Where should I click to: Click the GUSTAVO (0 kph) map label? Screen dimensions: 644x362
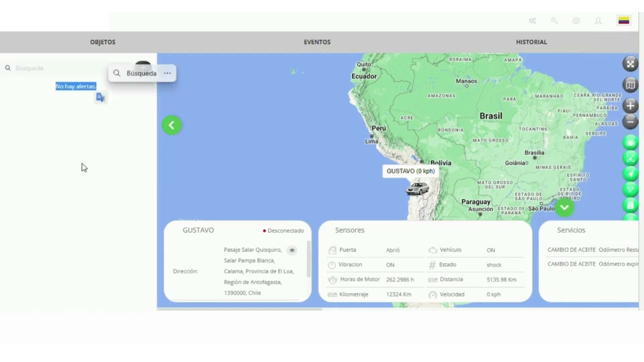coord(411,171)
